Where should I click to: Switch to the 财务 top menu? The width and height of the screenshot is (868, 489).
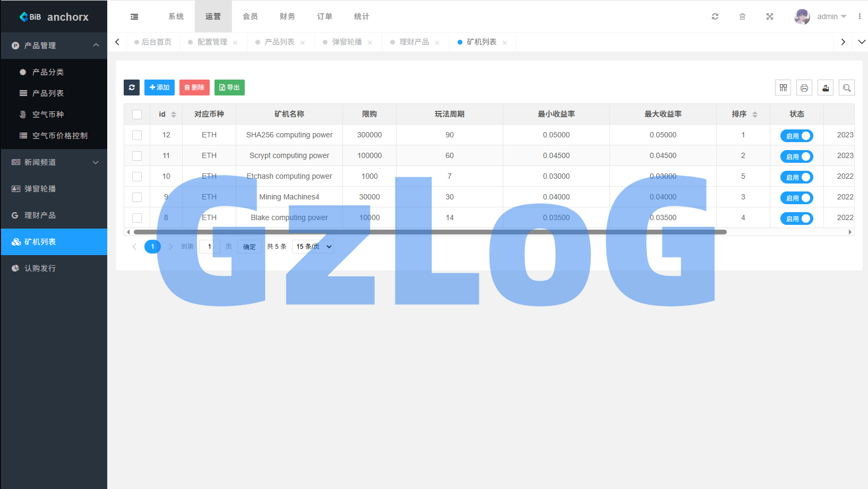click(x=287, y=17)
